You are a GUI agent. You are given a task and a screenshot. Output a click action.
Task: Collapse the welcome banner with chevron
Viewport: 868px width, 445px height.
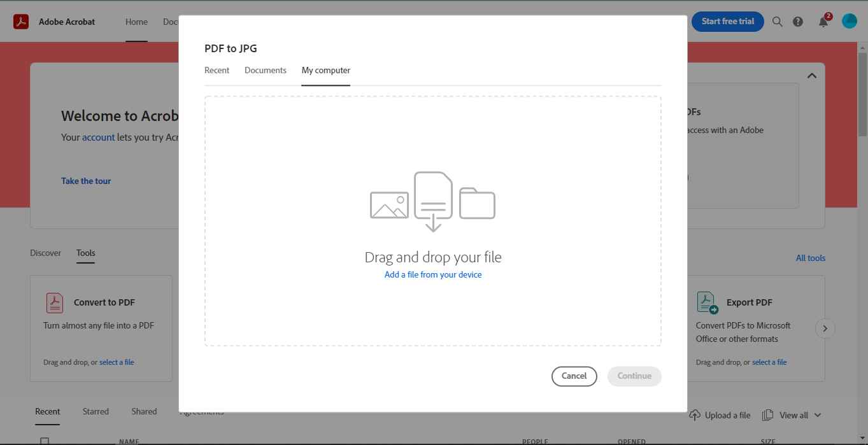(812, 76)
